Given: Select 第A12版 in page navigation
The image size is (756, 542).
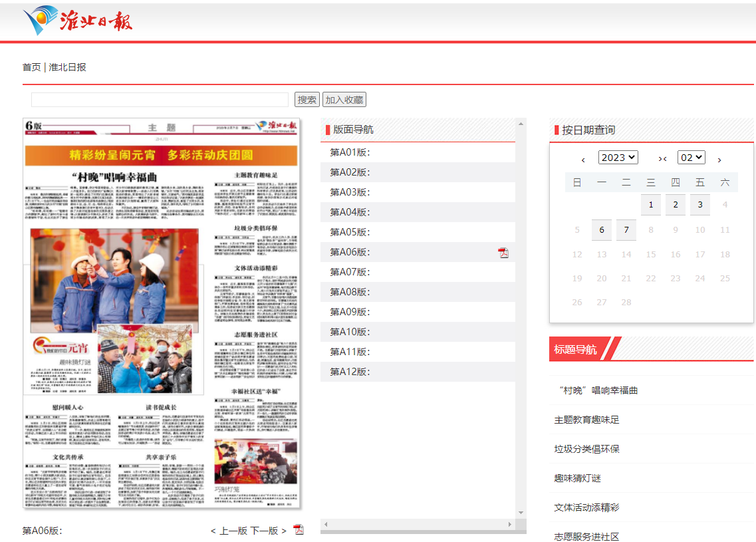Looking at the screenshot, I should [x=350, y=372].
